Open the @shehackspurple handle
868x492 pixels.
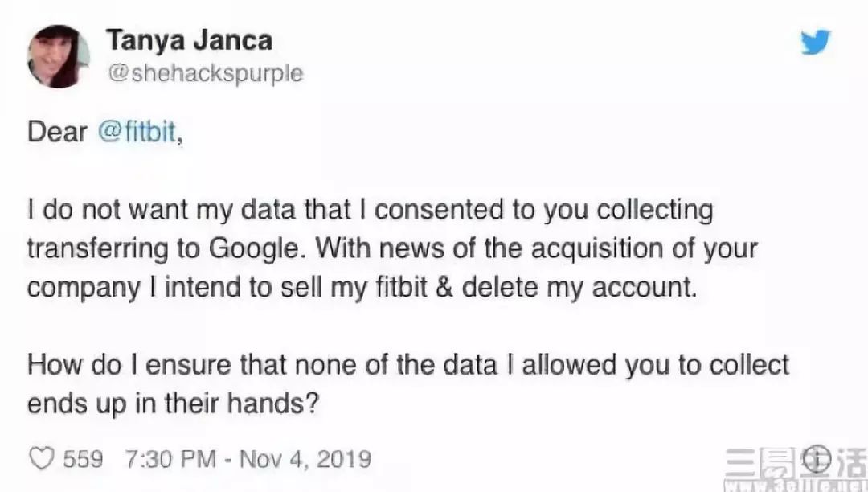pos(205,73)
